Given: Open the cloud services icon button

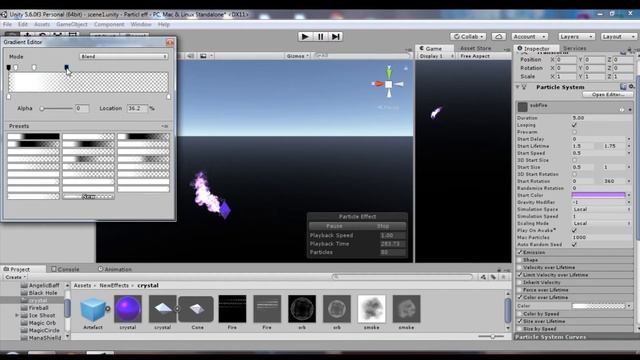Looking at the screenshot, I should (x=498, y=36).
